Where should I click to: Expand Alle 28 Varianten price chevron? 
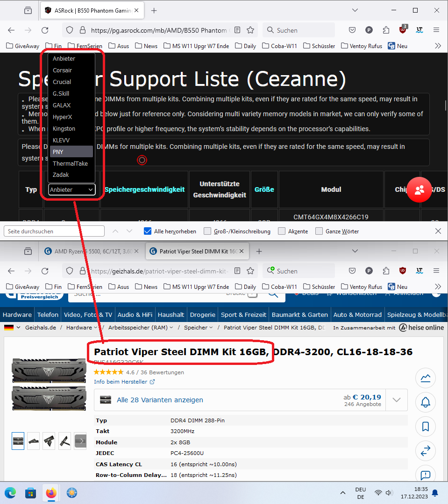pos(397,400)
